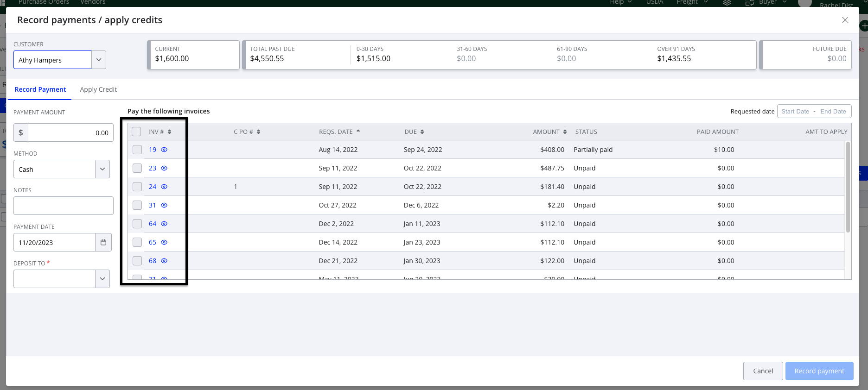Open invoice number 19 link
The width and height of the screenshot is (868, 390).
(153, 150)
